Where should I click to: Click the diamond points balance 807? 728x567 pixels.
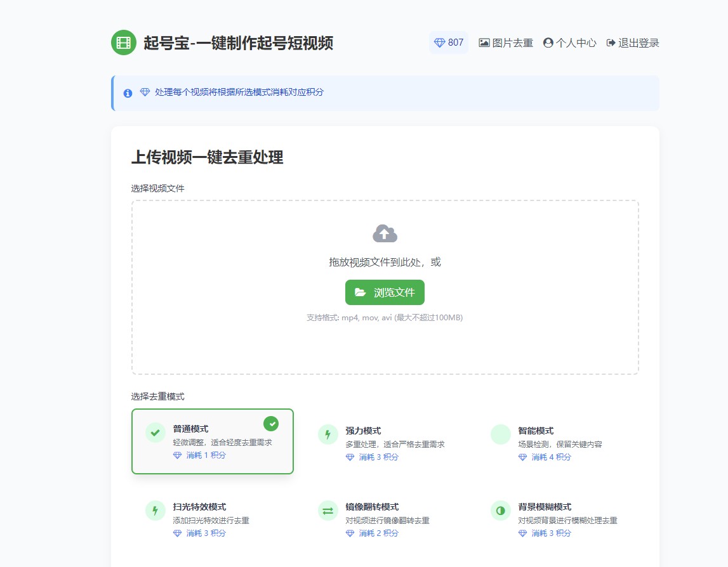(448, 42)
